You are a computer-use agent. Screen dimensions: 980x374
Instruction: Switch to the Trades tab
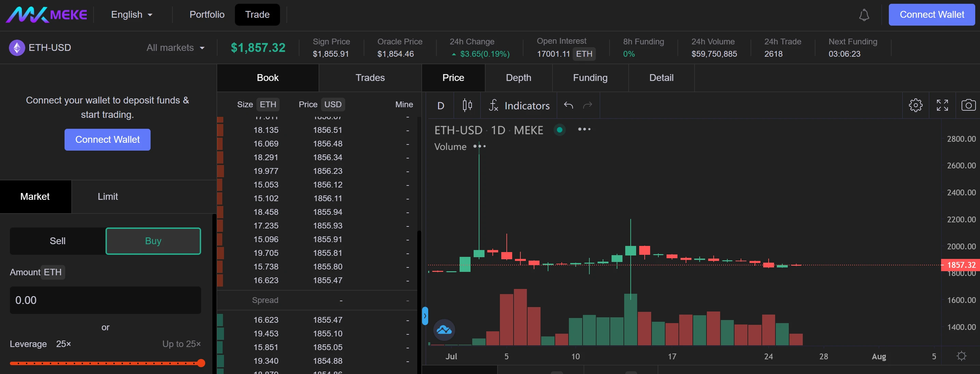pyautogui.click(x=370, y=78)
